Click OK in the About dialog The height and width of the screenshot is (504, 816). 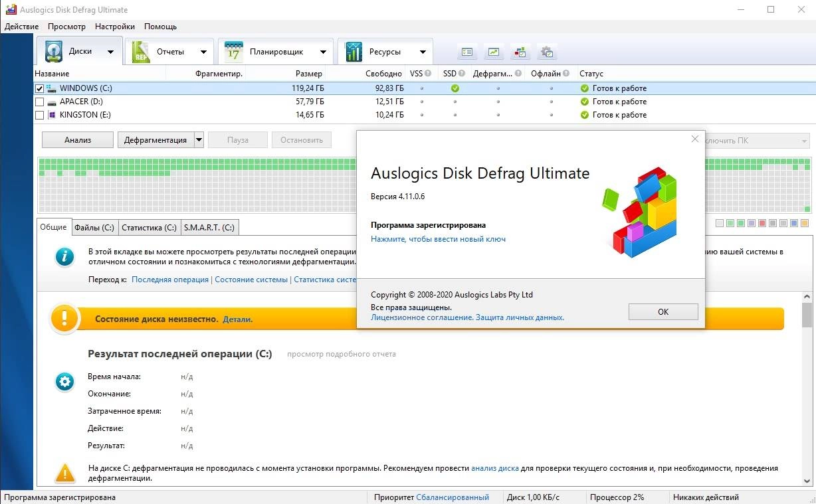[663, 311]
